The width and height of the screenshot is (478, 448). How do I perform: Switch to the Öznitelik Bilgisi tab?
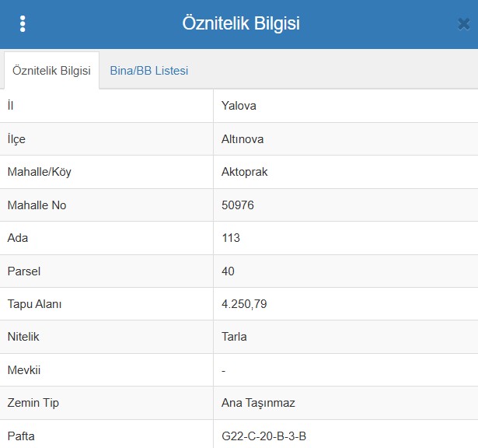(51, 71)
